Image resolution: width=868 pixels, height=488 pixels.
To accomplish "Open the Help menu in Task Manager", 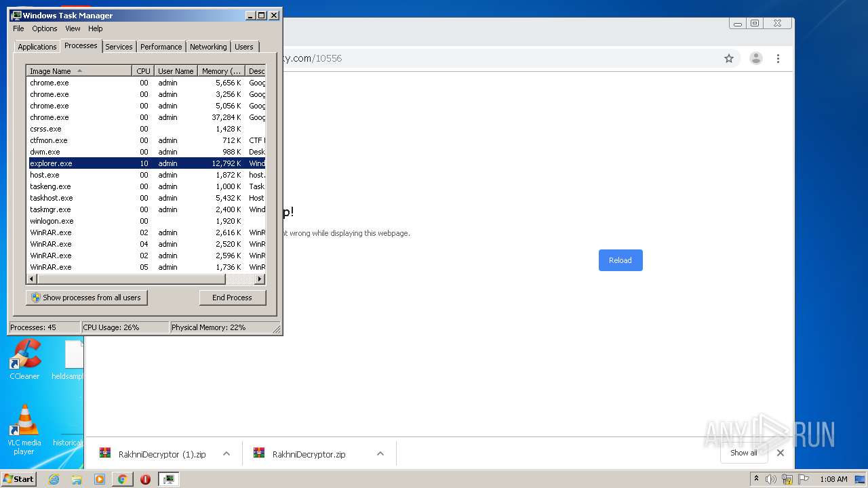I will point(96,28).
